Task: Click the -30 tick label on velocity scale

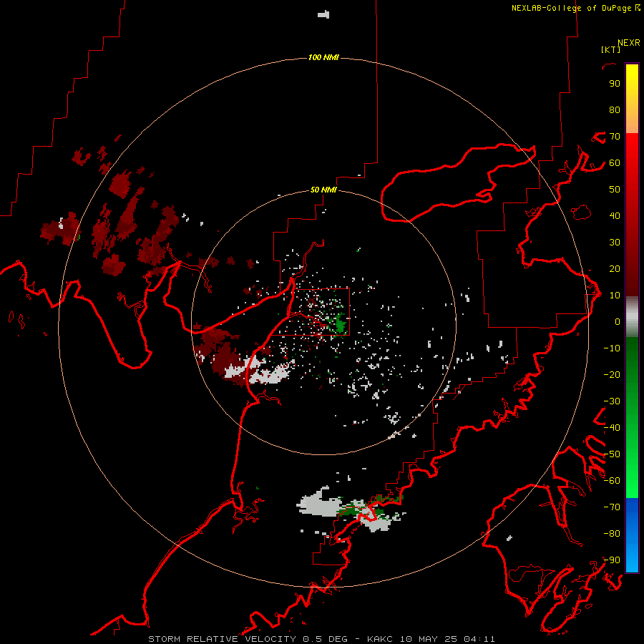Action: (x=612, y=401)
